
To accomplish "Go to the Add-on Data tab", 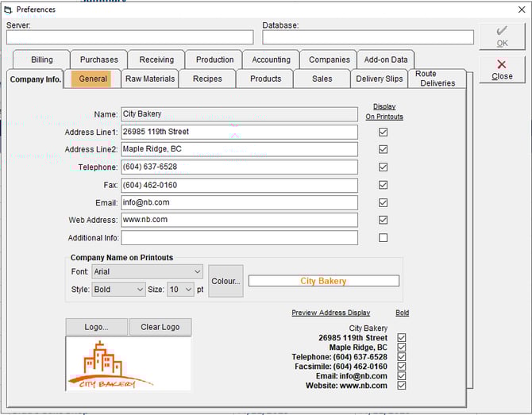I will [386, 60].
